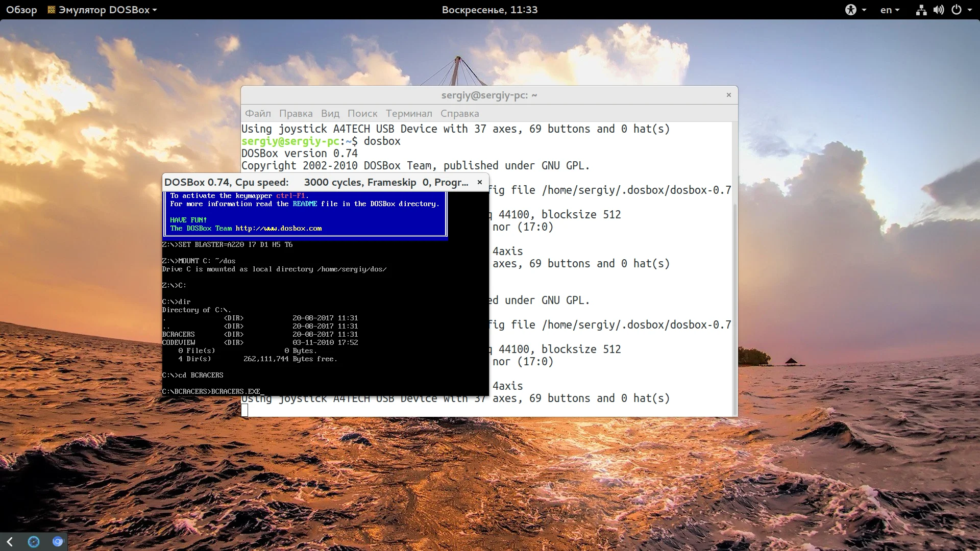Close the DOSBox 0.74 window
Image resolution: width=980 pixels, height=551 pixels.
[480, 182]
